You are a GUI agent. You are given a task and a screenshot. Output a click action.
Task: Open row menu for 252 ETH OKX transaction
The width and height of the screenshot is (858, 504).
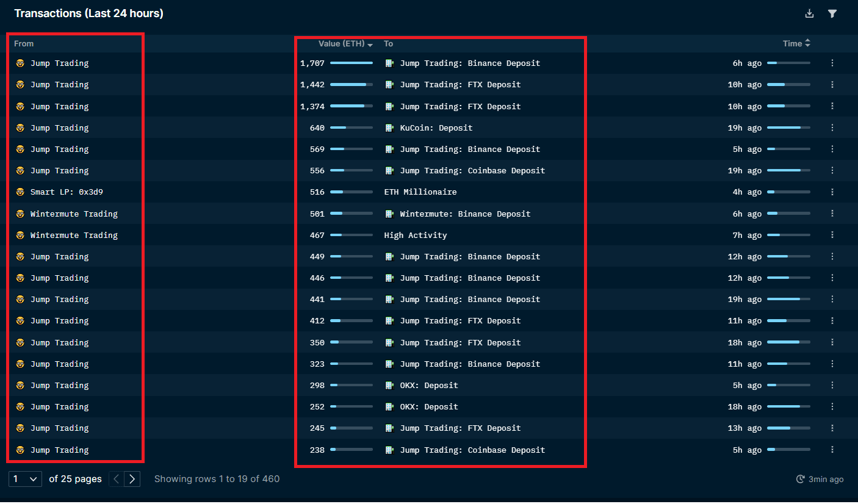click(832, 406)
